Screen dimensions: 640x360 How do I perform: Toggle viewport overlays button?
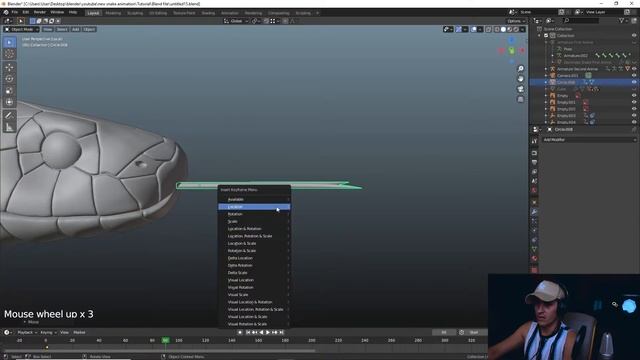473,29
